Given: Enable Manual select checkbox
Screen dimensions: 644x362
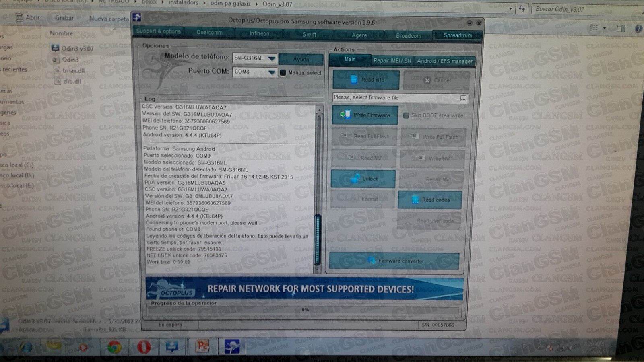Looking at the screenshot, I should click(x=283, y=72).
